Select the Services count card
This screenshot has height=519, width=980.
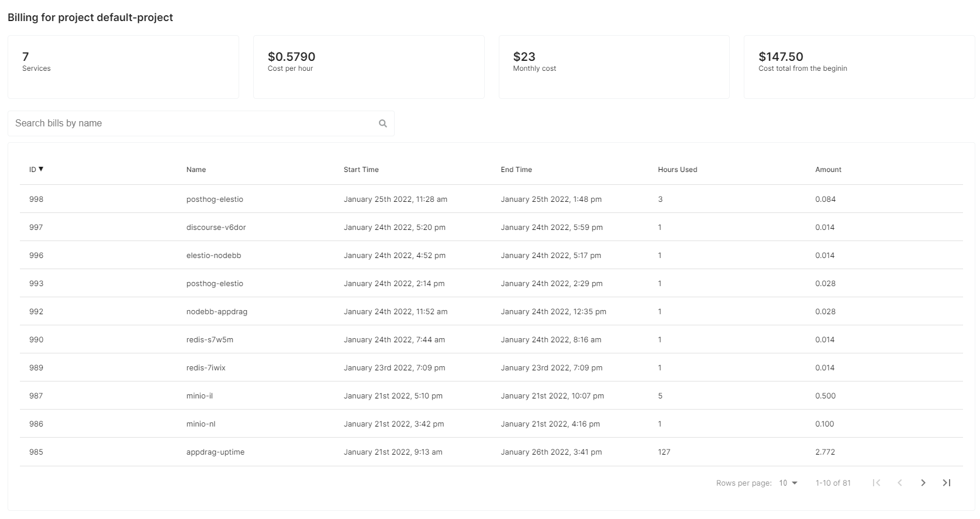tap(123, 67)
